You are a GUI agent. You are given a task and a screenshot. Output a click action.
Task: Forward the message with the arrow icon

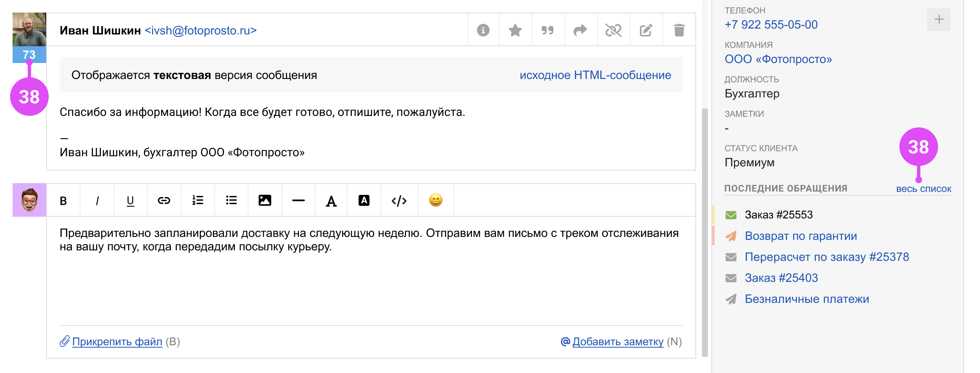point(580,30)
